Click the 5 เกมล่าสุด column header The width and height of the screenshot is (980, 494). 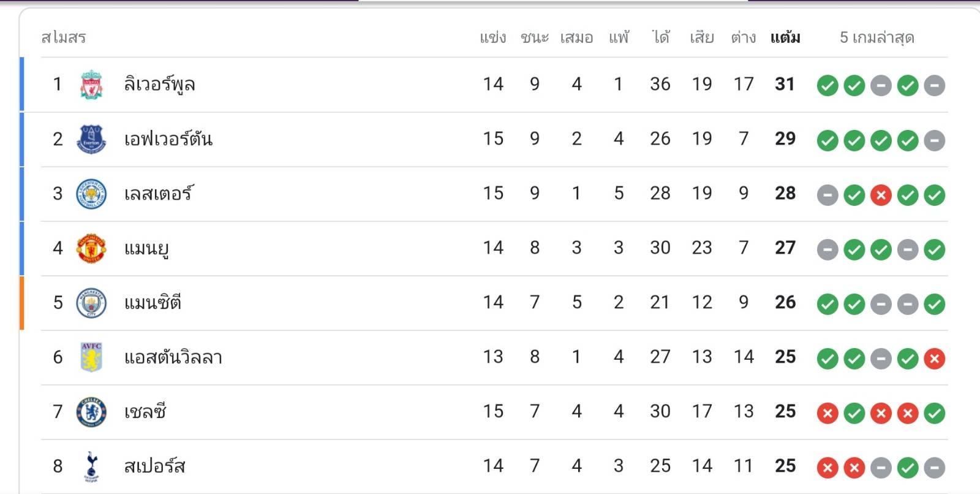[x=876, y=38]
